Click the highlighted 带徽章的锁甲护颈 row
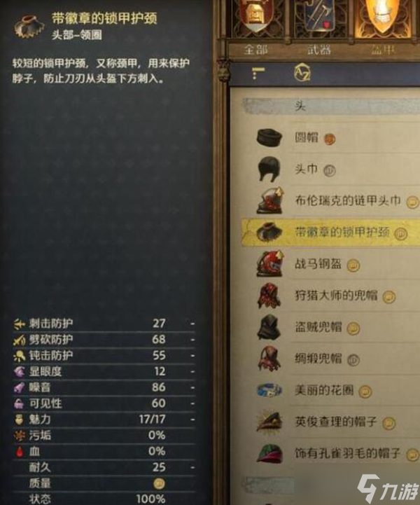Viewport: 420px width, 505px height. (331, 233)
